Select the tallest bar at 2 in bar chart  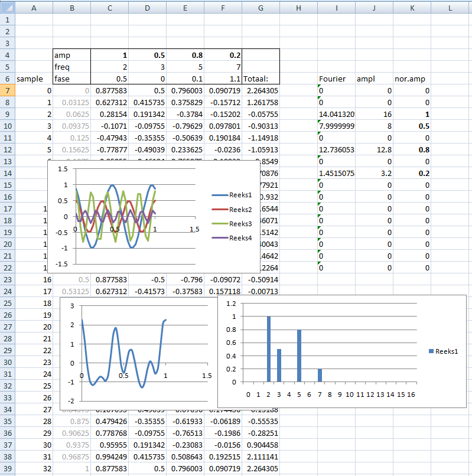tap(269, 348)
